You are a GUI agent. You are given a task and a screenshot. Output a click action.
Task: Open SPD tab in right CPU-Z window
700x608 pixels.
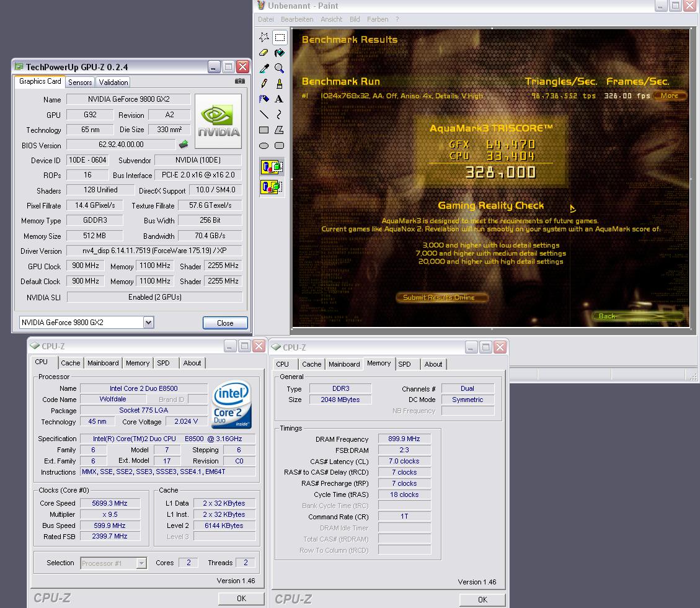click(404, 364)
